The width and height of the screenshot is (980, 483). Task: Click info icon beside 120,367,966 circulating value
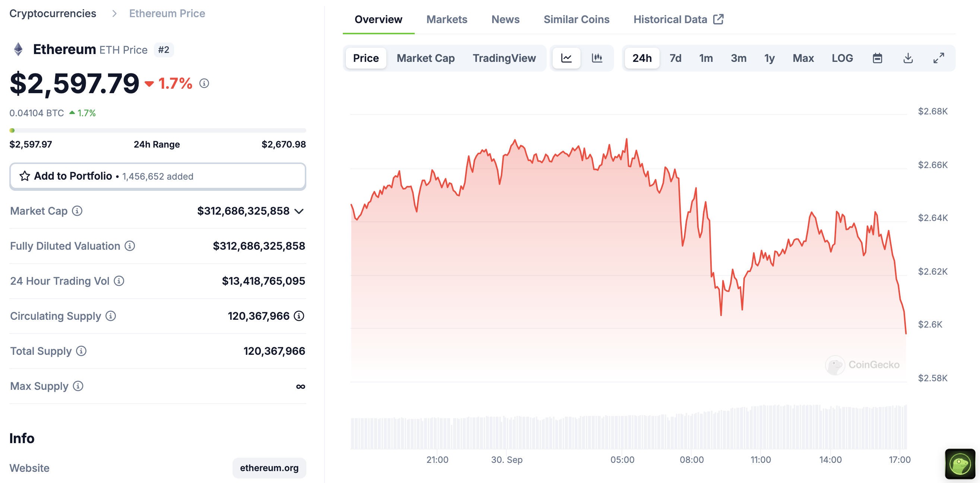click(299, 316)
